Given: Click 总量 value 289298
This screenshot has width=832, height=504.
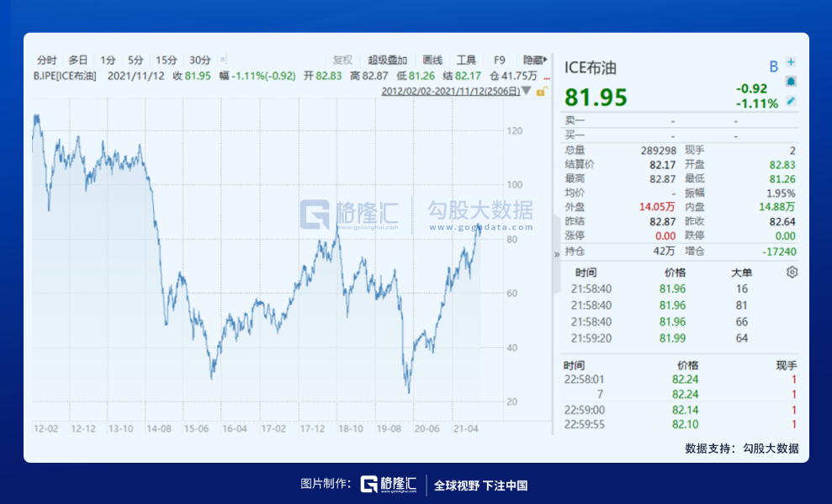Looking at the screenshot, I should pyautogui.click(x=658, y=151).
